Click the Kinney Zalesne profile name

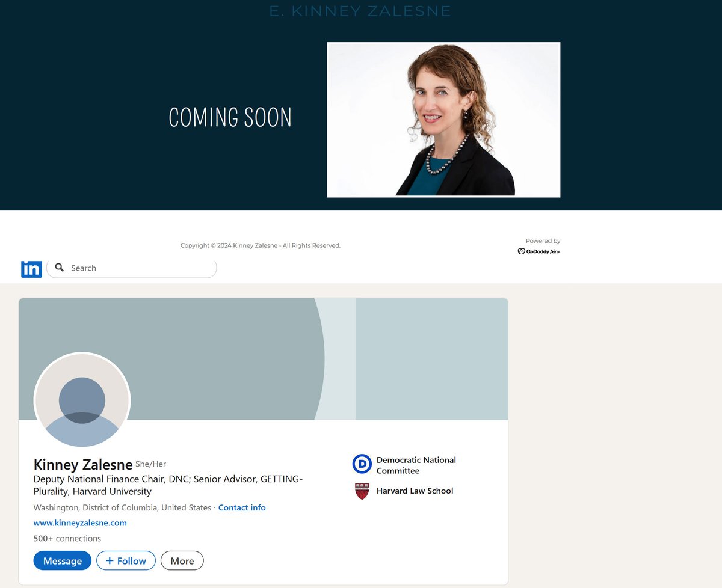83,465
